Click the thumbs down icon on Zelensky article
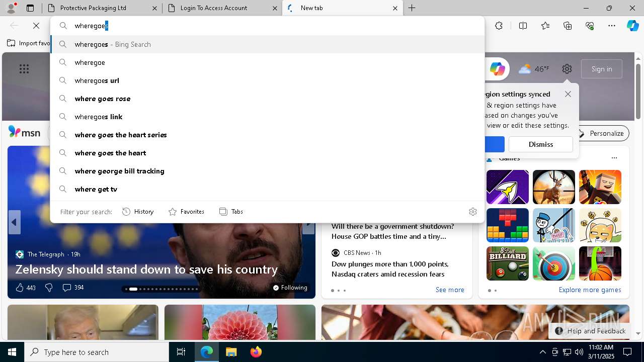644x362 pixels. (49, 288)
